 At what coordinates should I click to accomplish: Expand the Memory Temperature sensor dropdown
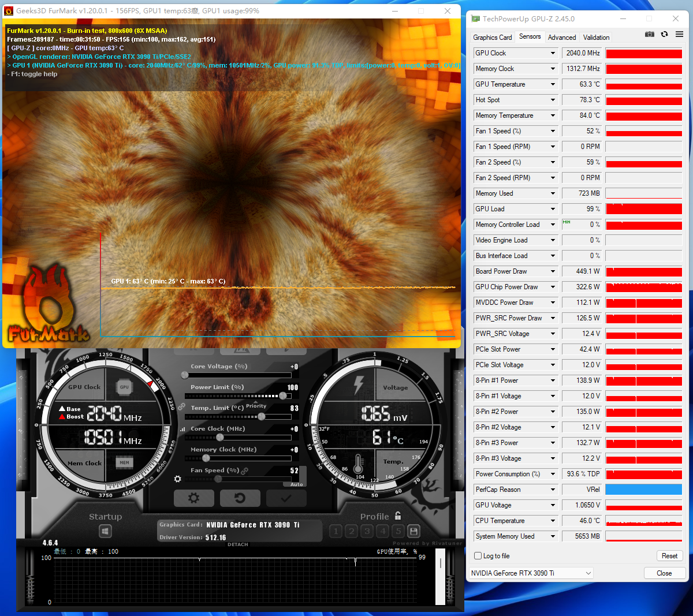click(553, 115)
